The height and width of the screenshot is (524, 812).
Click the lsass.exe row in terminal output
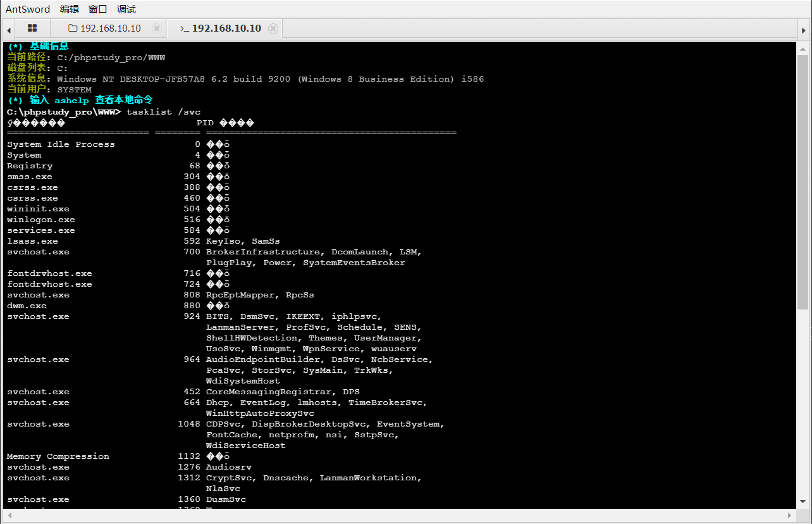click(x=32, y=241)
